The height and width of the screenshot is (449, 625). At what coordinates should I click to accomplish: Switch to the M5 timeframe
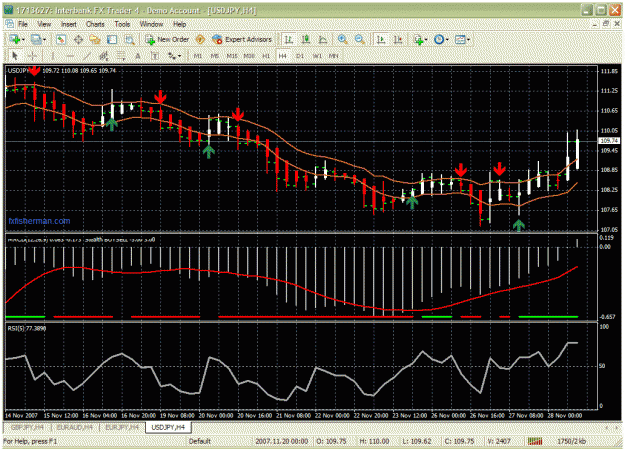[214, 56]
